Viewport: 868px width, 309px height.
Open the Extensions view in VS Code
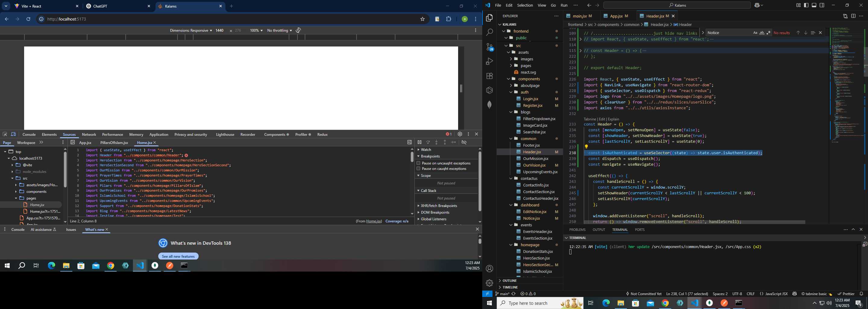click(x=489, y=76)
